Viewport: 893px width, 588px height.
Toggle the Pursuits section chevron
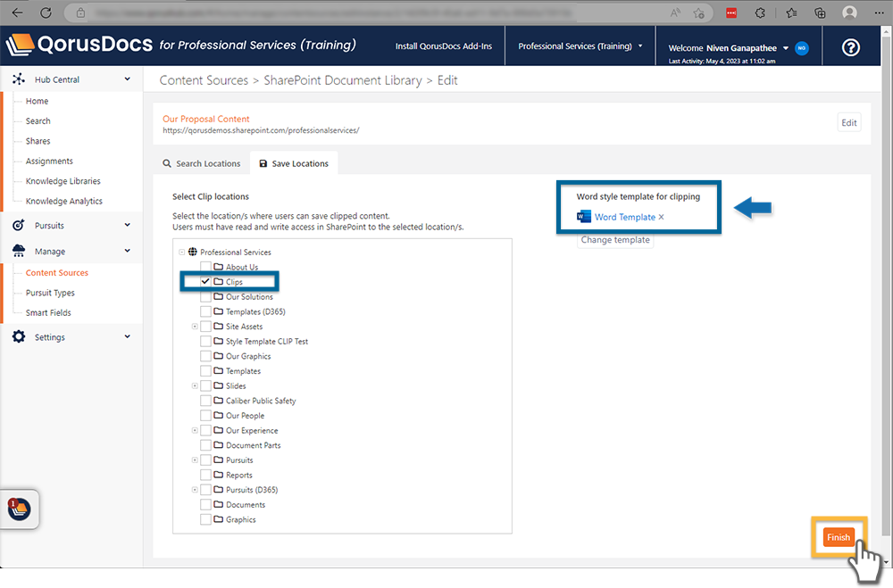[x=127, y=225]
